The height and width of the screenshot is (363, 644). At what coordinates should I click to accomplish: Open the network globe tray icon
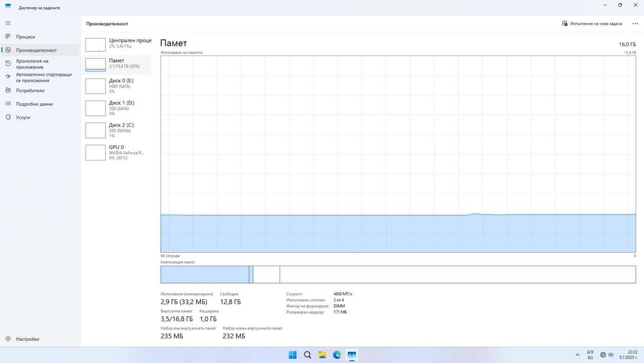click(x=603, y=355)
